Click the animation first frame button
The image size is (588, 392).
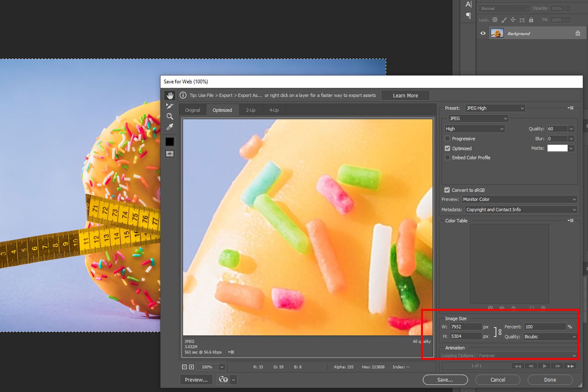[518, 366]
